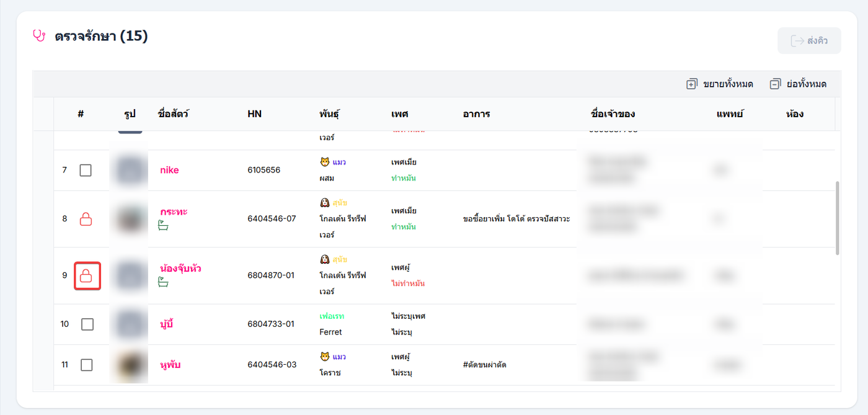The width and height of the screenshot is (868, 415).
Task: Click the pet thumbnail for nike
Action: tap(130, 170)
